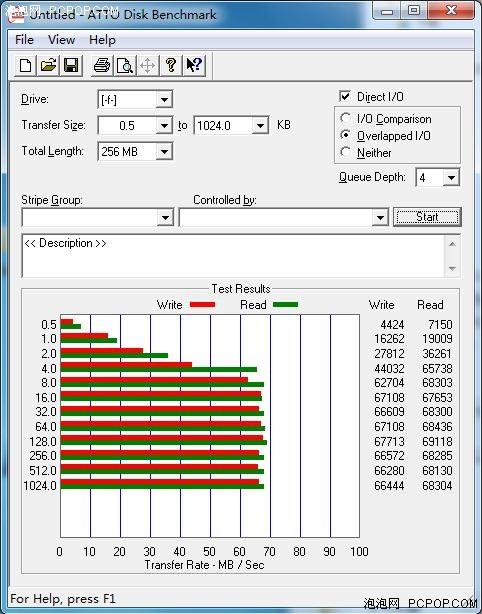This screenshot has height=614, width=482.
Task: Activate the context help arrow icon
Action: [194, 65]
